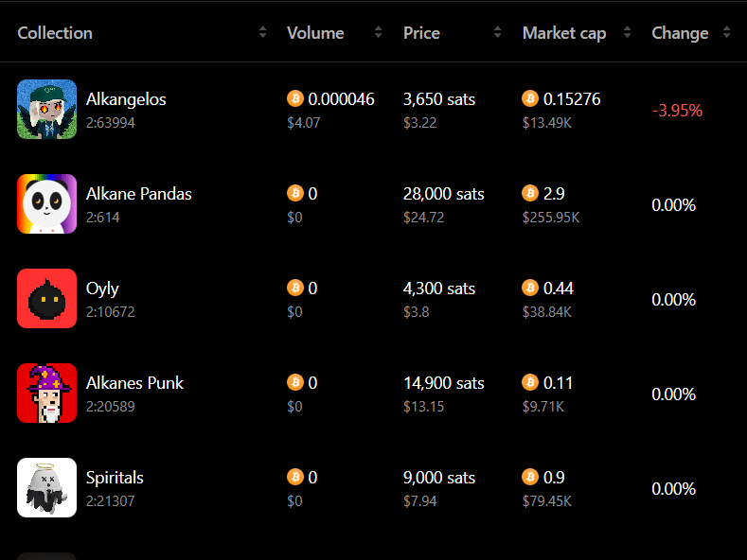Click the $3.8 price in Oyly row
The image size is (747, 560).
tap(416, 312)
